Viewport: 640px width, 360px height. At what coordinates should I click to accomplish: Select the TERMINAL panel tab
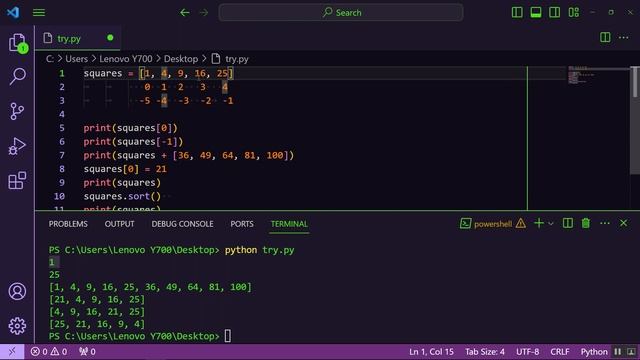289,224
